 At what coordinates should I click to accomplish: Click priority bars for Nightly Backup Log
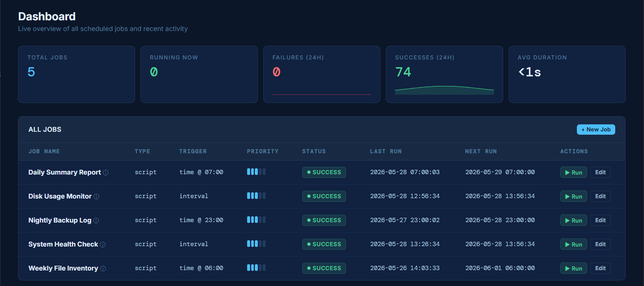coord(256,220)
